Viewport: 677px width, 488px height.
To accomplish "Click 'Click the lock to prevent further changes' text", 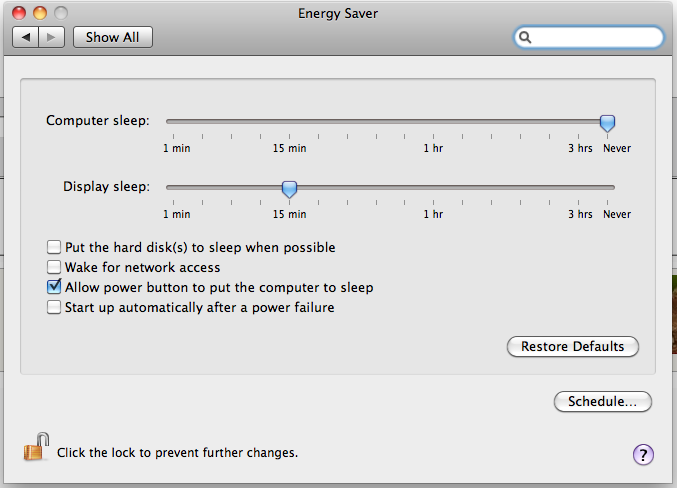I will tap(177, 453).
